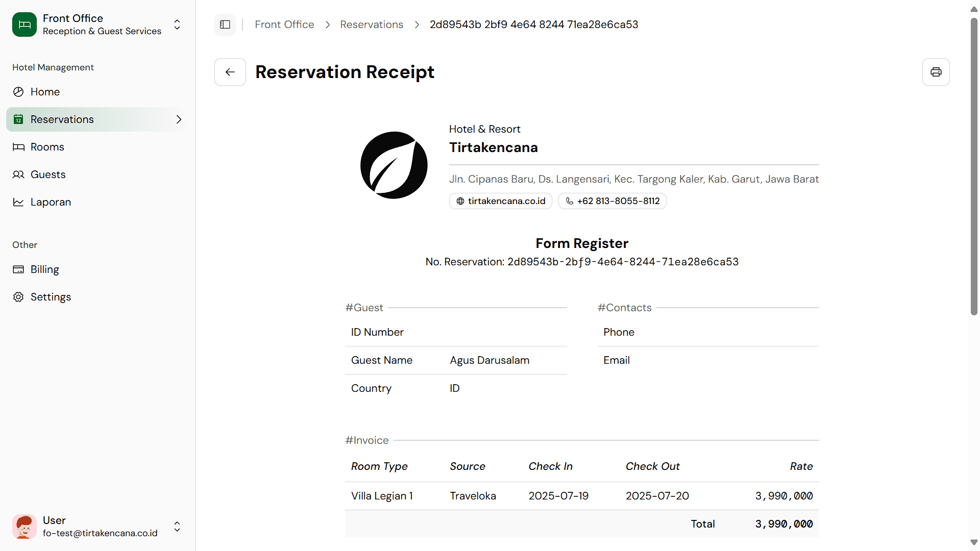
Task: Open Settings with gear icon
Action: [51, 297]
